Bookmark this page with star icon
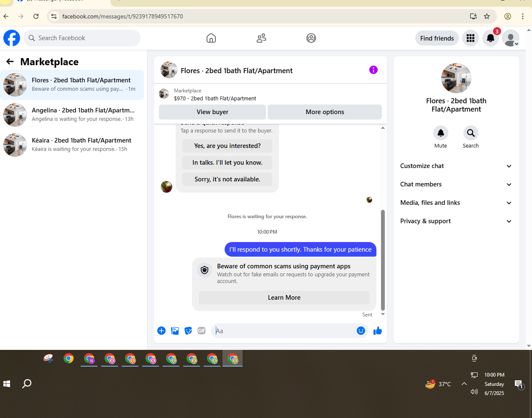 tap(487, 16)
